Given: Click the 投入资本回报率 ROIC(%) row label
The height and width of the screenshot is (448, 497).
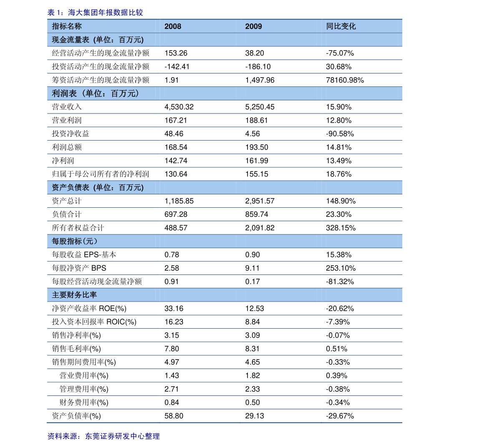Looking at the screenshot, I should pos(94,322).
